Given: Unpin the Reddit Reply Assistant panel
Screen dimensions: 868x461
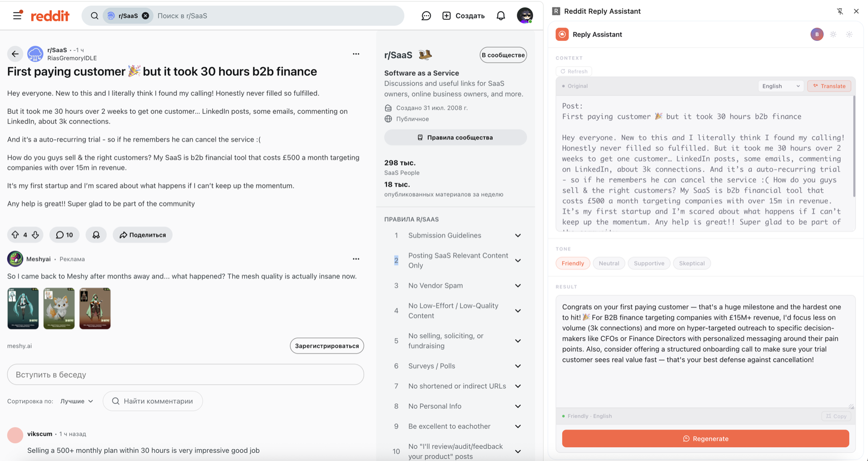Looking at the screenshot, I should pos(840,11).
